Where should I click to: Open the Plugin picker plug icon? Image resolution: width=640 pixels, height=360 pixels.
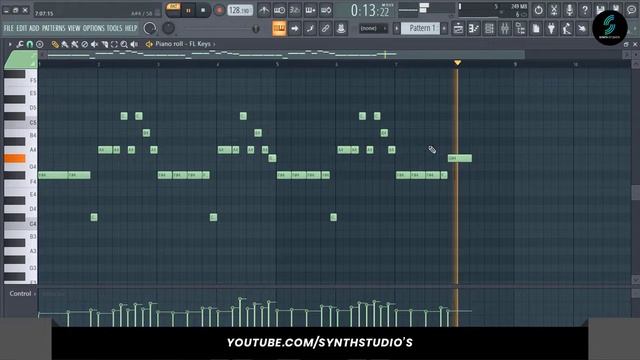point(551,29)
